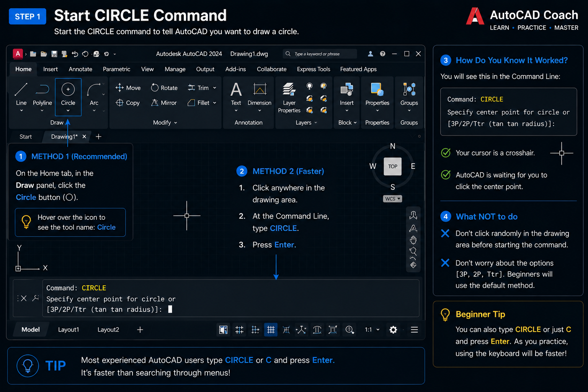
Task: Switch to the Start file tab
Action: [x=26, y=137]
